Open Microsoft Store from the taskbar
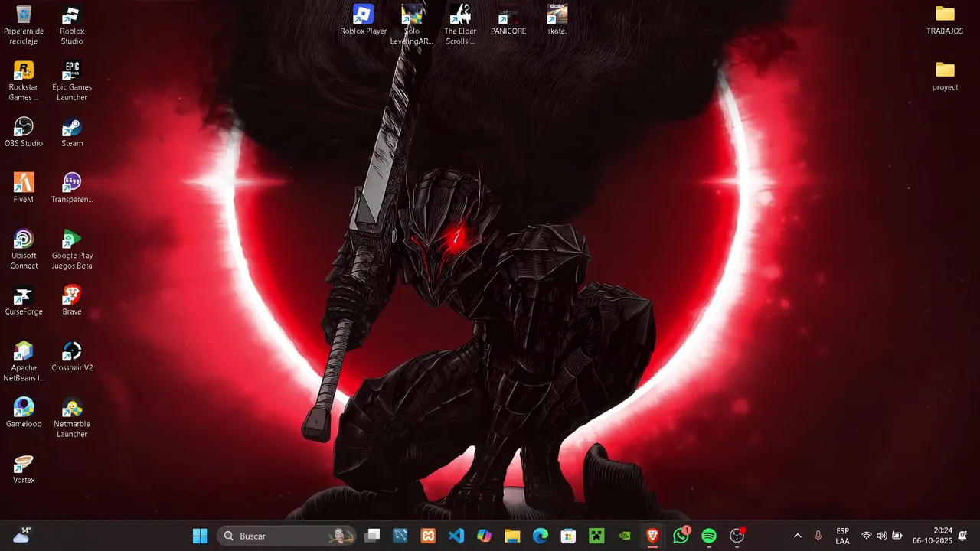This screenshot has width=980, height=551. (569, 536)
